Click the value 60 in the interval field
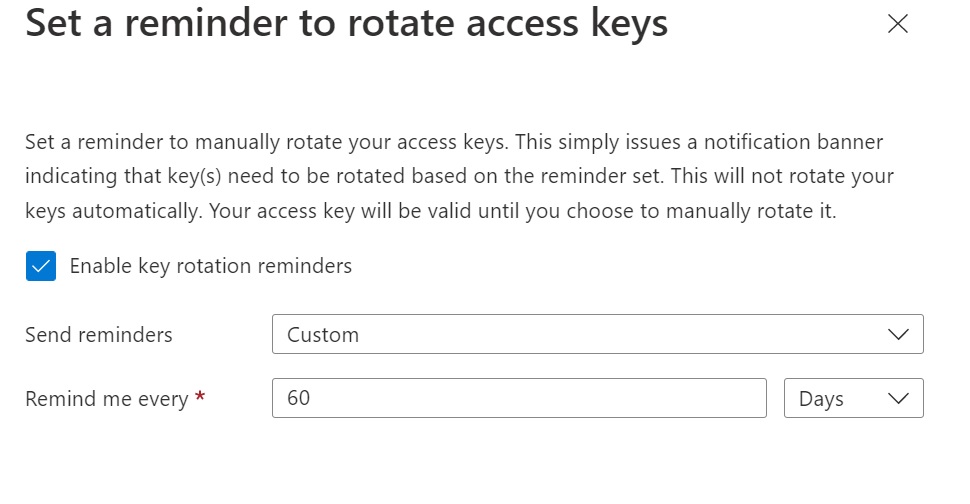 click(x=298, y=398)
